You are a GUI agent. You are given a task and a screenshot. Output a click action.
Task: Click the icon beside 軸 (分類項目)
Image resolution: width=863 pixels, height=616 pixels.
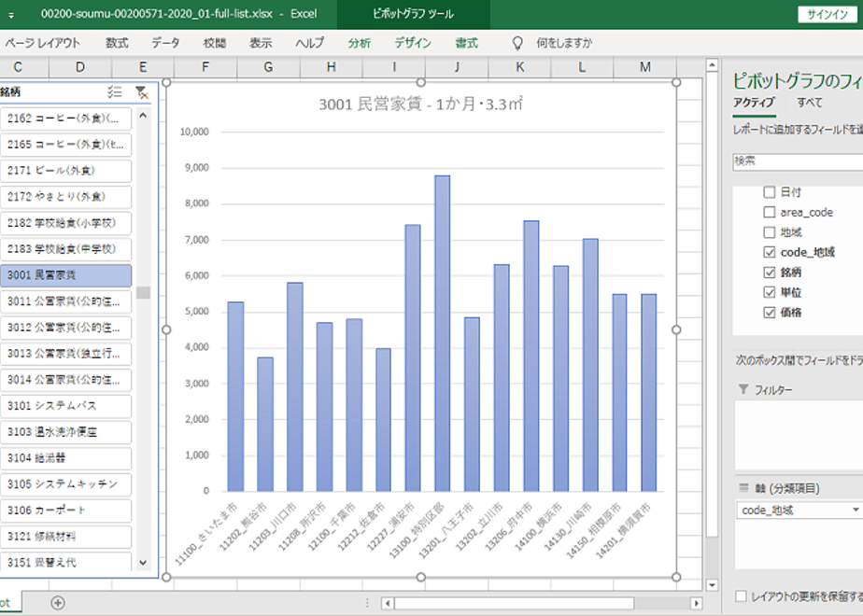click(x=743, y=487)
